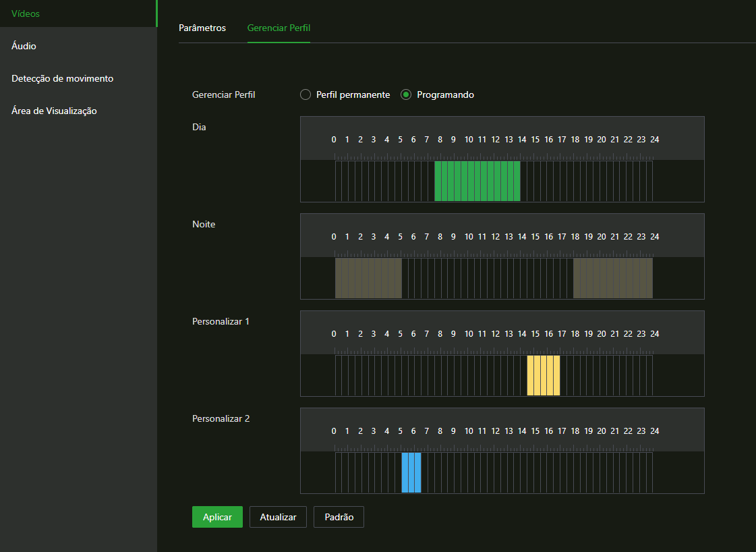Click hour 12 label in the Noite ruler
The height and width of the screenshot is (552, 756).
click(495, 237)
